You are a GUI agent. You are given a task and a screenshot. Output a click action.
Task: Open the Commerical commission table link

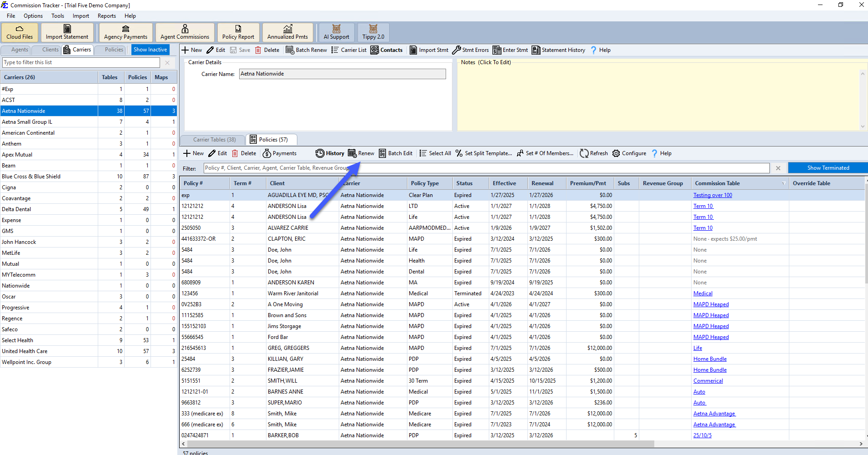click(708, 381)
